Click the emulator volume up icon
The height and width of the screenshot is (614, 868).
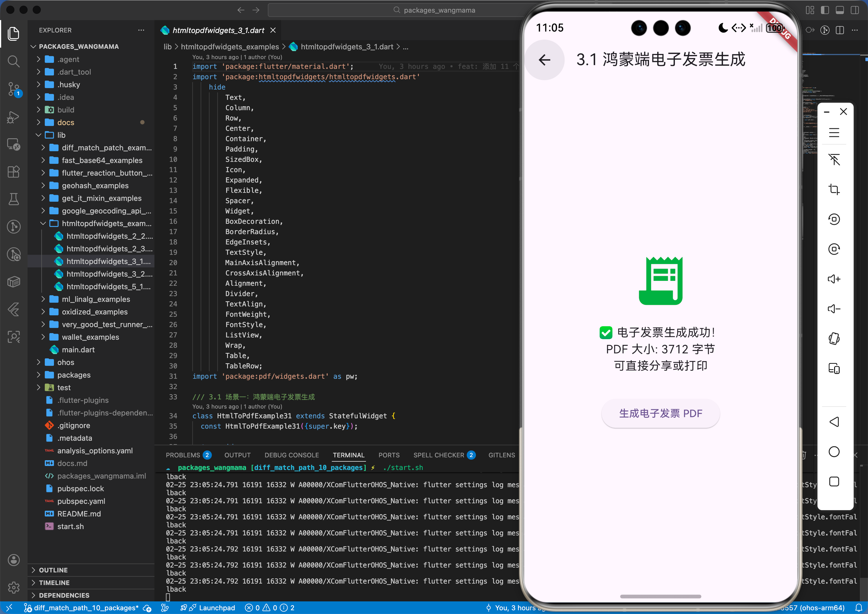[834, 279]
